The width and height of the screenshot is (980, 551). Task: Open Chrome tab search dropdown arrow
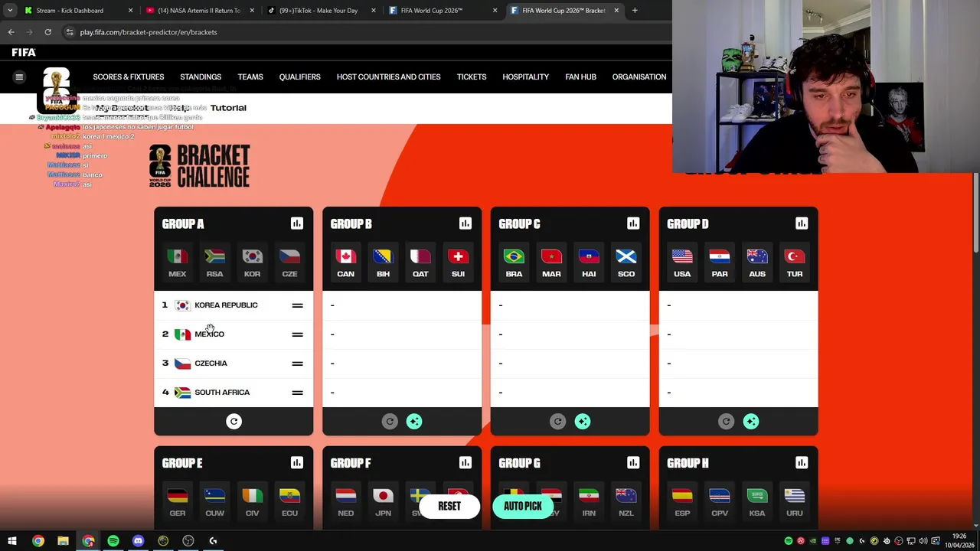tap(10, 11)
